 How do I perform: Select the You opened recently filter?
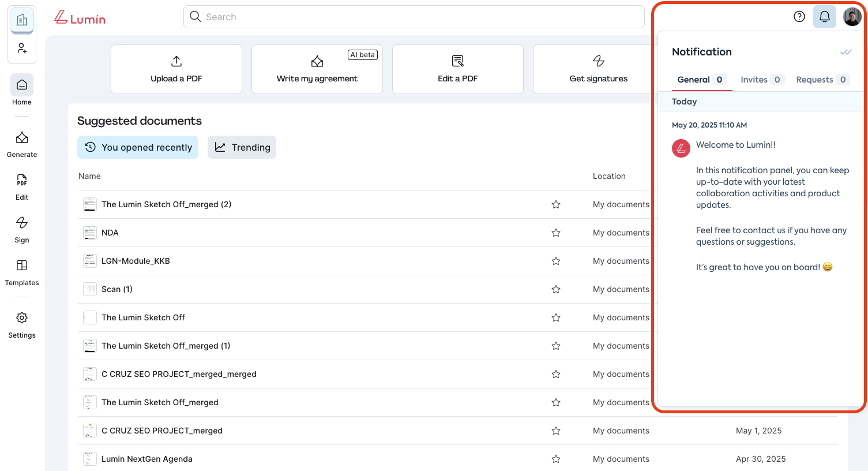click(x=138, y=147)
